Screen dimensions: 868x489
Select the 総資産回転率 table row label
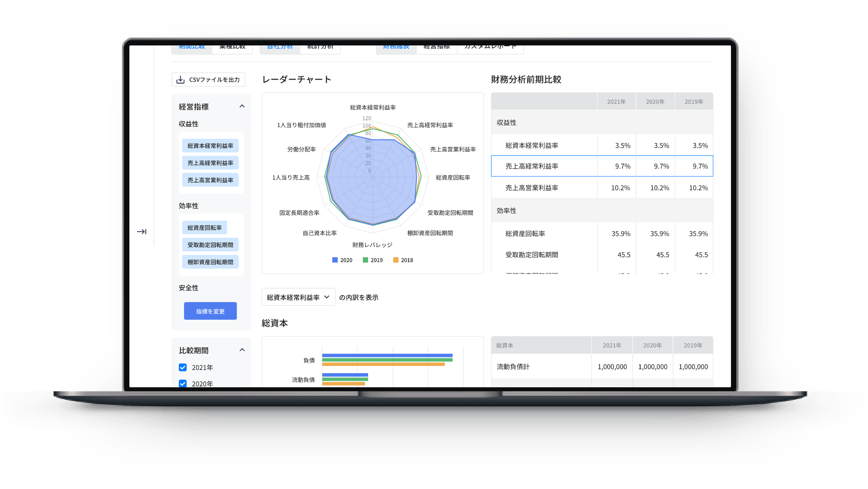[x=525, y=234]
